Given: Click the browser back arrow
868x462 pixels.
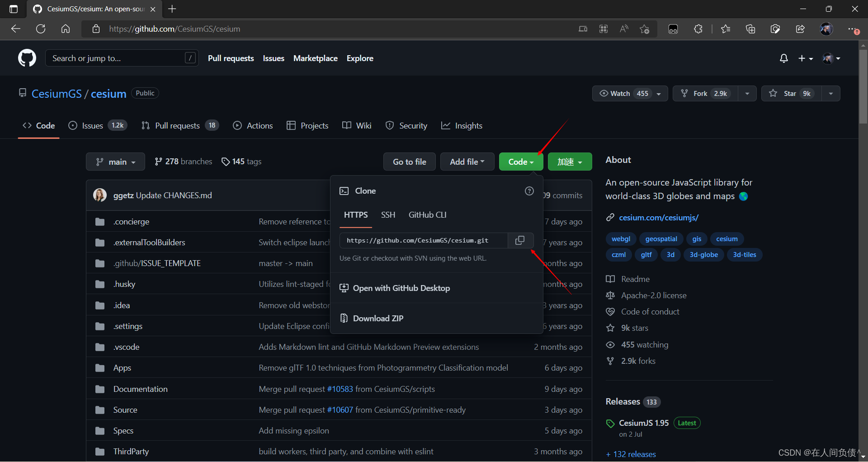Looking at the screenshot, I should [x=16, y=29].
